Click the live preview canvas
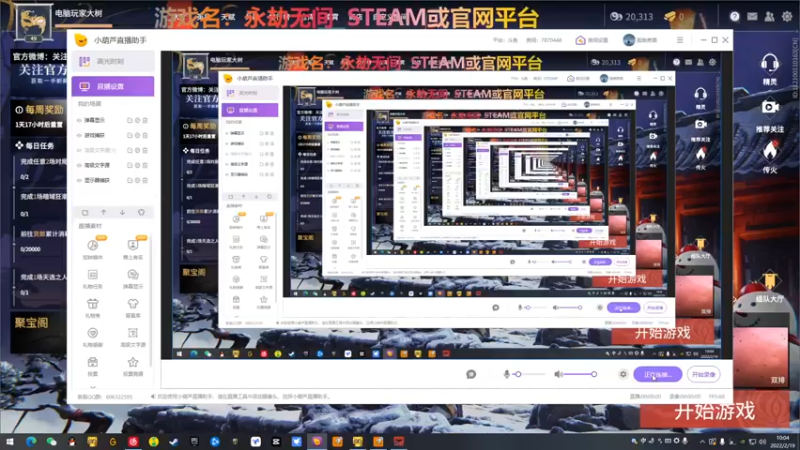 click(446, 205)
